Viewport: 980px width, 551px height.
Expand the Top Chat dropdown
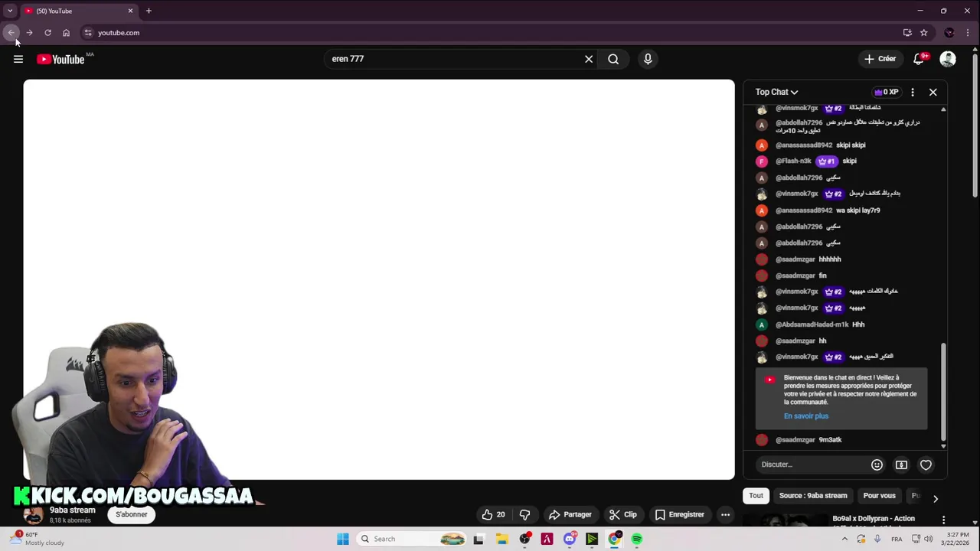[x=776, y=92]
